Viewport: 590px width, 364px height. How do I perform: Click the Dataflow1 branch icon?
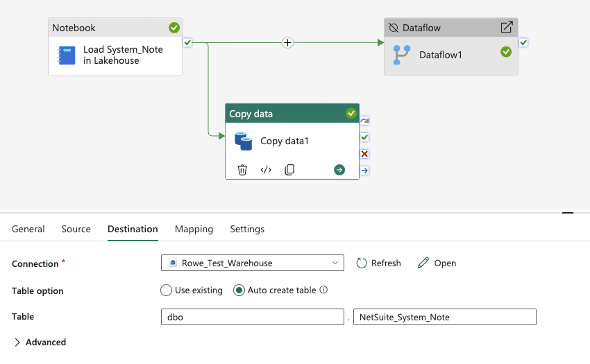(x=401, y=55)
